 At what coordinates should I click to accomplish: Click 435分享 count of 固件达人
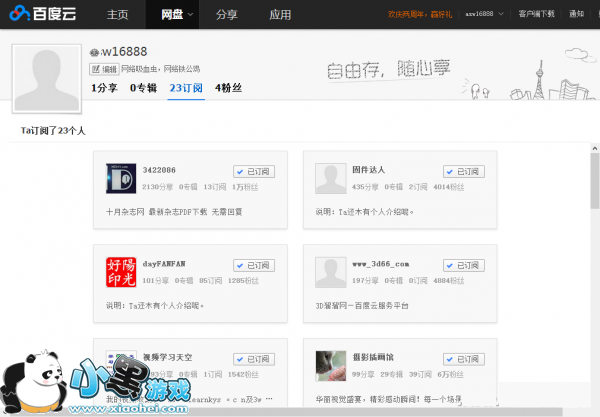(x=365, y=187)
